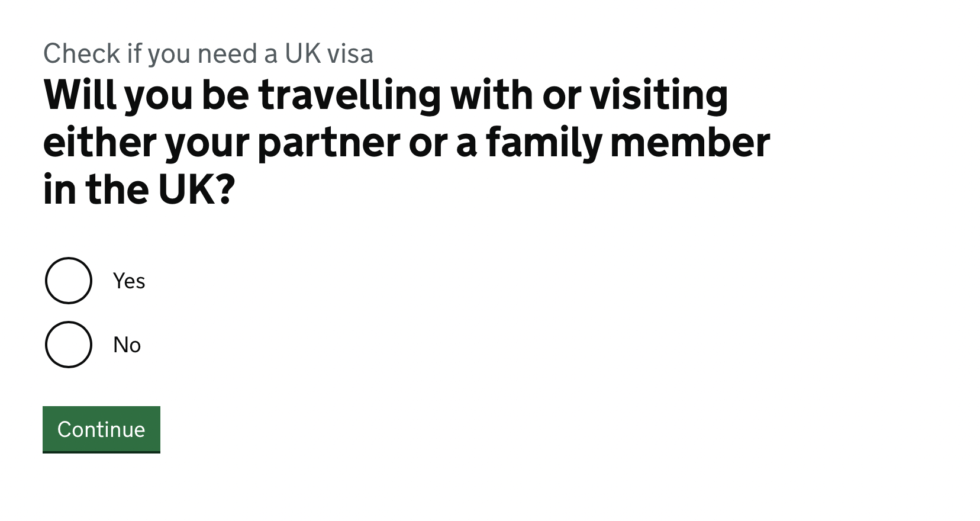This screenshot has width=980, height=521.
Task: Answer No to the family member question
Action: click(x=69, y=345)
